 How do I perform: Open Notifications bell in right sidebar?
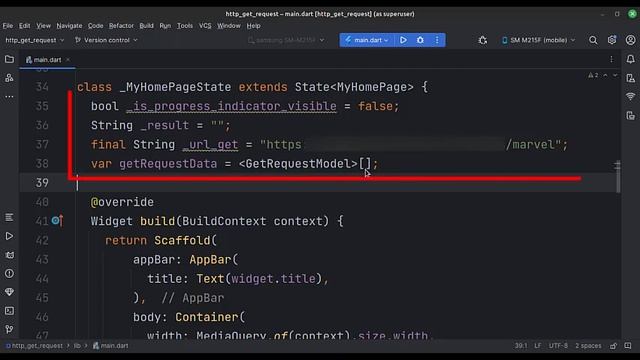click(x=631, y=59)
